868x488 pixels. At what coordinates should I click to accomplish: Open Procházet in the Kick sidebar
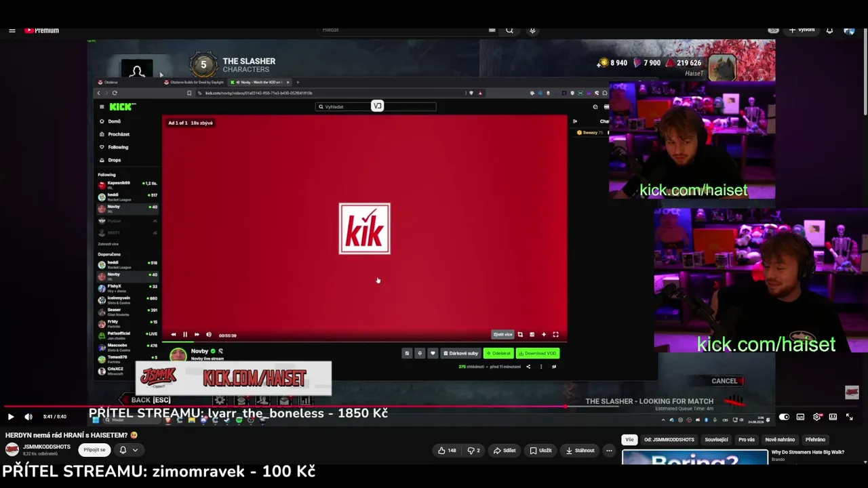pos(118,134)
